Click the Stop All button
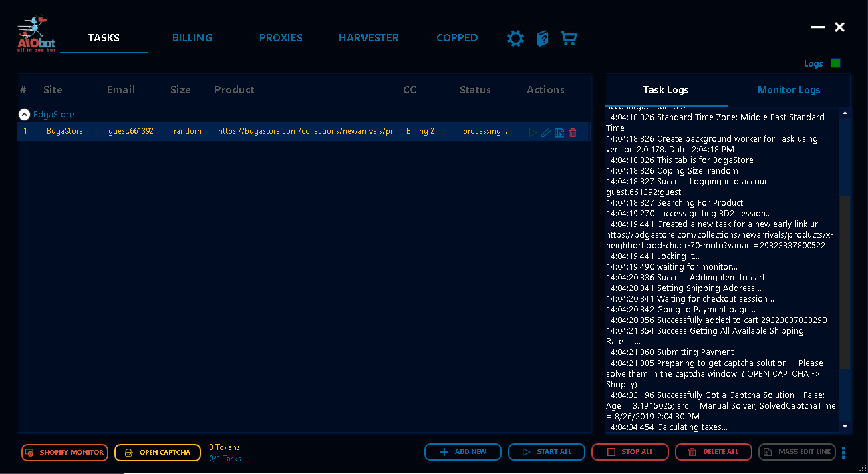The image size is (868, 474). pos(629,452)
